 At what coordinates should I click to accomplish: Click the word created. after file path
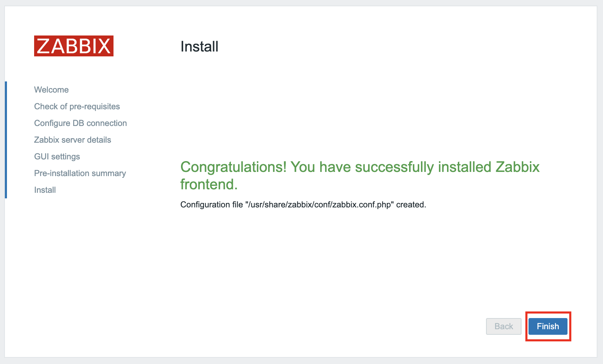click(411, 205)
